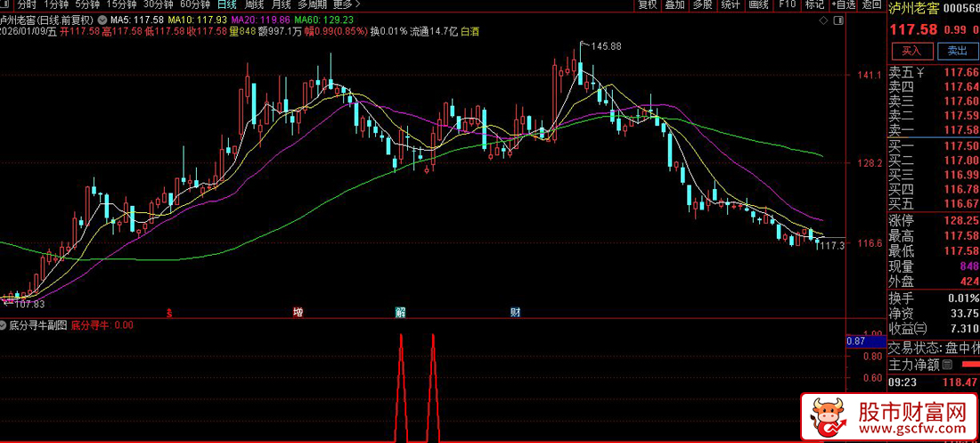
Task: Click the 返回 back button
Action: coord(871,4)
